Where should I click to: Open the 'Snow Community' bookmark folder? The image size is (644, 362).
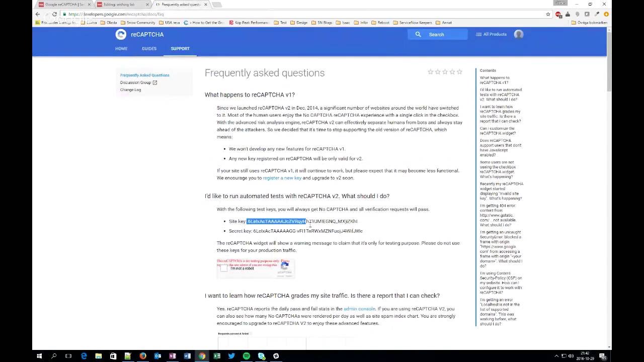click(138, 23)
